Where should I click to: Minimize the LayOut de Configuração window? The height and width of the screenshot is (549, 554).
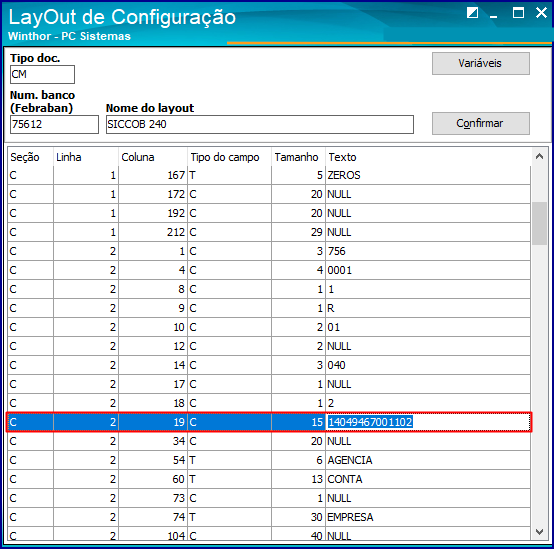(494, 14)
